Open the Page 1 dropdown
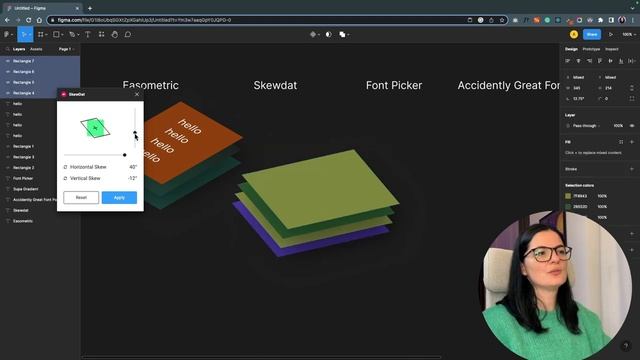Viewport: 640px width, 360px height. pyautogui.click(x=67, y=49)
